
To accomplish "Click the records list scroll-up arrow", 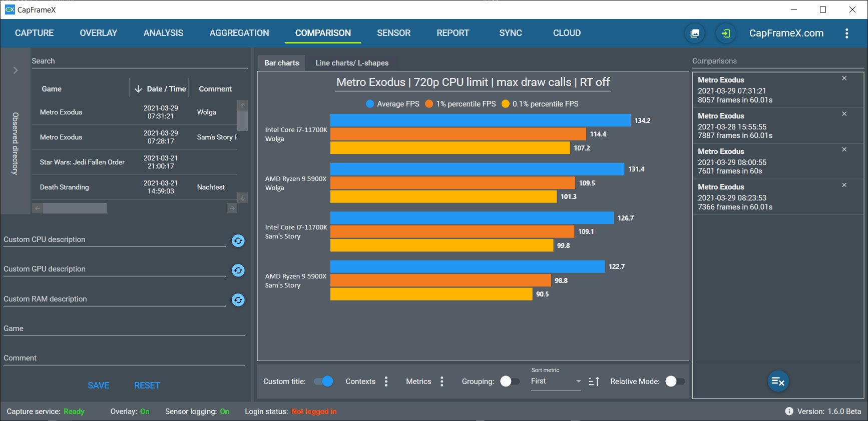I will [243, 105].
